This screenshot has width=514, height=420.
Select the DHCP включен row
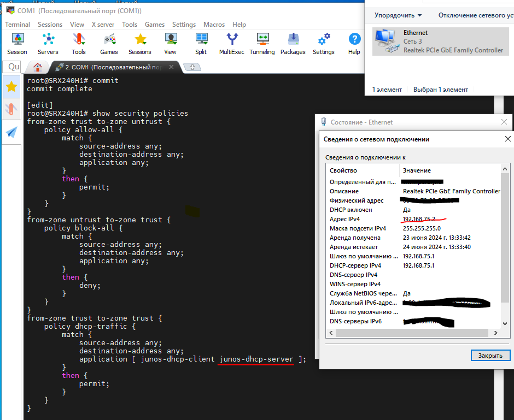click(x=414, y=210)
